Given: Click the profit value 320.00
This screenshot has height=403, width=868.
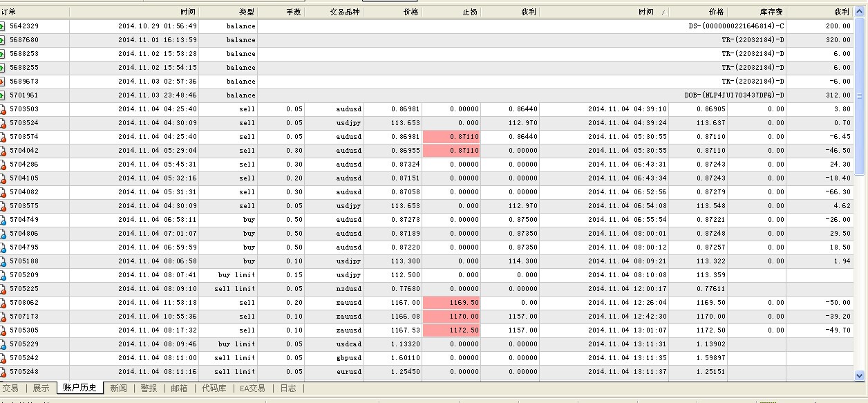Looking at the screenshot, I should (838, 40).
